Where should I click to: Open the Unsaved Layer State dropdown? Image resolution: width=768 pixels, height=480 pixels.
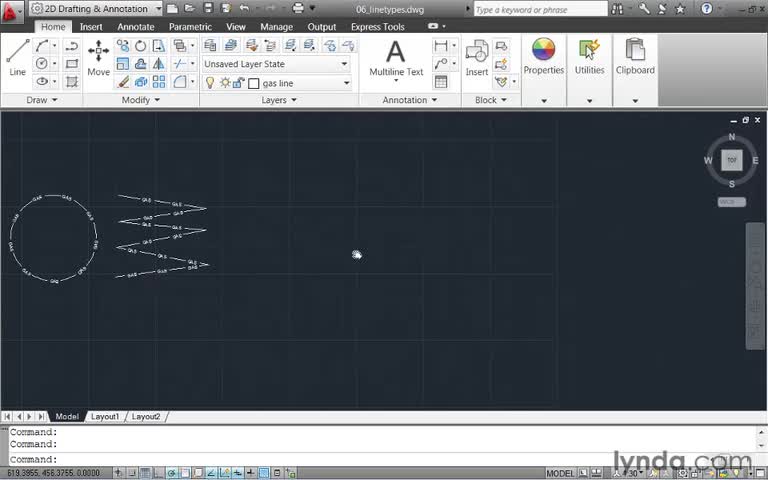[276, 64]
